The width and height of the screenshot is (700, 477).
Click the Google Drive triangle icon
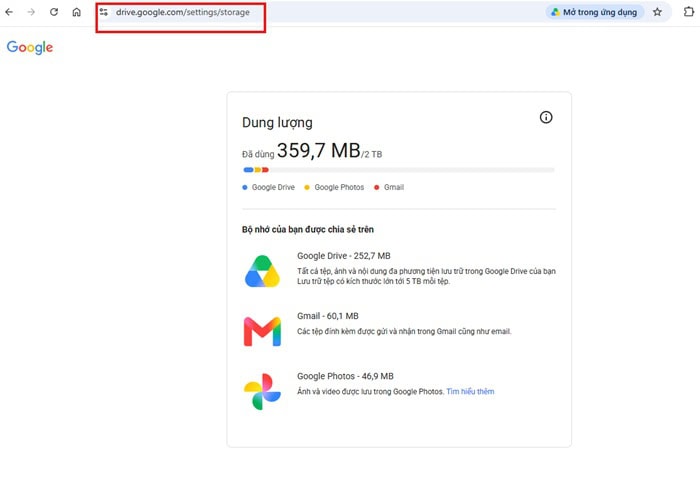[262, 271]
